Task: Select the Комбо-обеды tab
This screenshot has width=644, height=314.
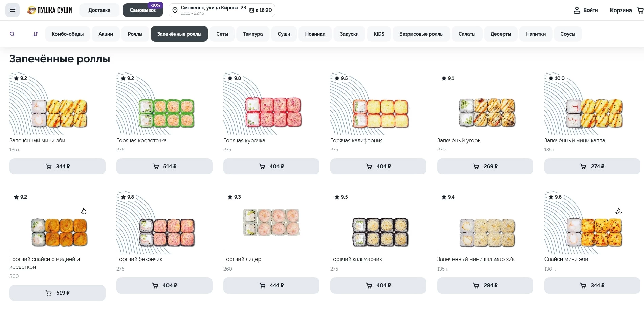Action: tap(68, 34)
